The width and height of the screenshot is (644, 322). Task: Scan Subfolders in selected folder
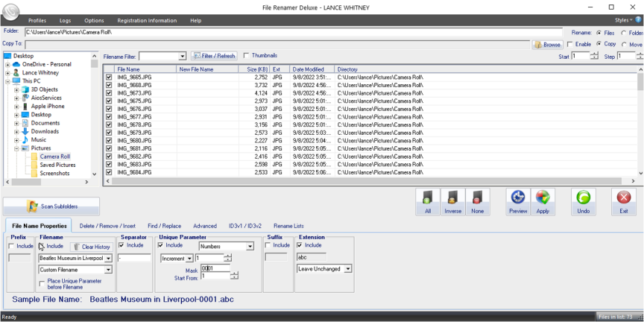click(x=51, y=206)
